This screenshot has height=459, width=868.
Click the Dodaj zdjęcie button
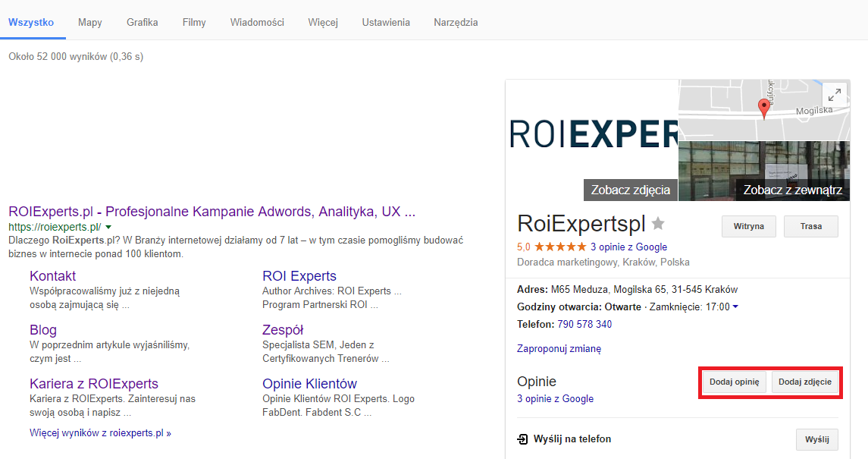pos(805,382)
